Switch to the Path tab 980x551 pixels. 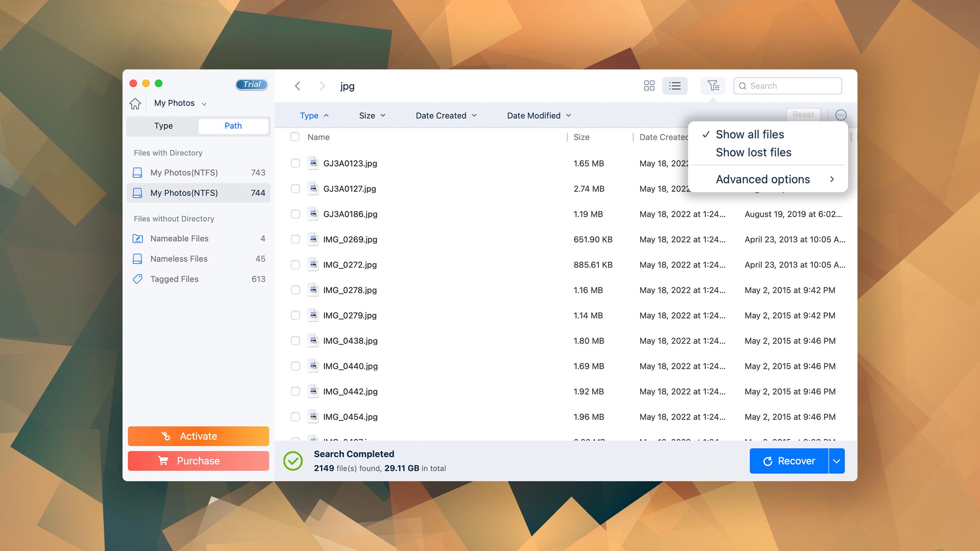(233, 126)
